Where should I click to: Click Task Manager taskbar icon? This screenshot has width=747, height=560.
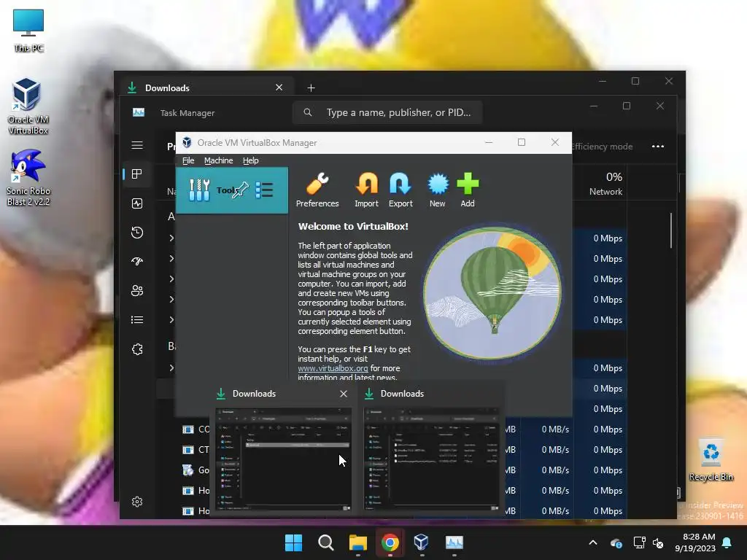pos(454,542)
